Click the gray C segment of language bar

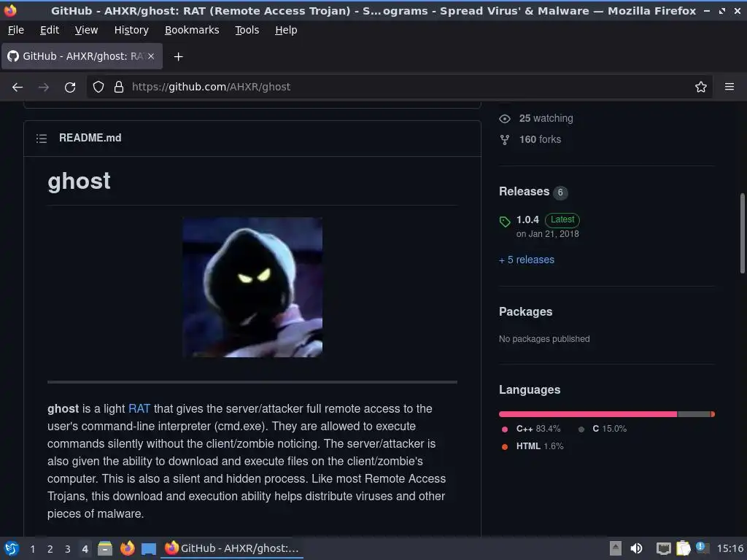pyautogui.click(x=694, y=414)
